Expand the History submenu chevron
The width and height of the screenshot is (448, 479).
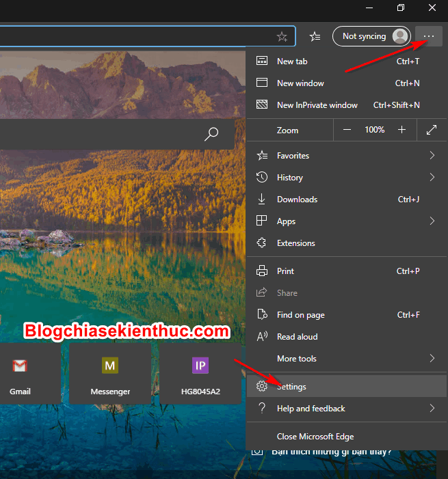pyautogui.click(x=432, y=177)
